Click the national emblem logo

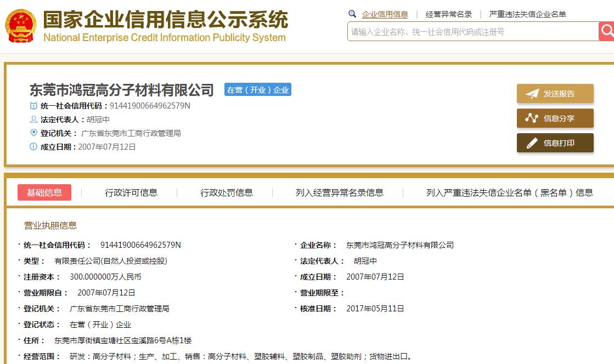point(21,26)
